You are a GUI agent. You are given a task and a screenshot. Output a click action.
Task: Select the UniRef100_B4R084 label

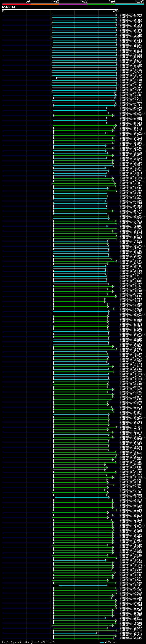(131, 203)
